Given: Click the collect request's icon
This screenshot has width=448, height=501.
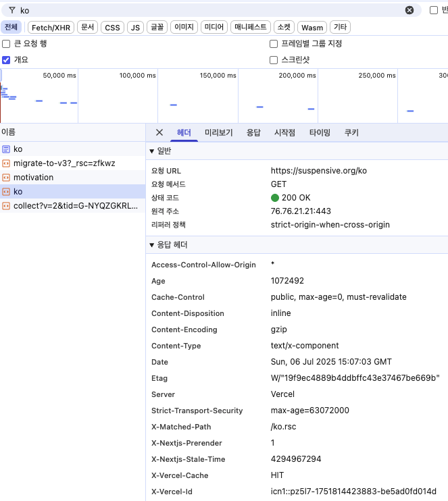Looking at the screenshot, I should click(x=6, y=206).
